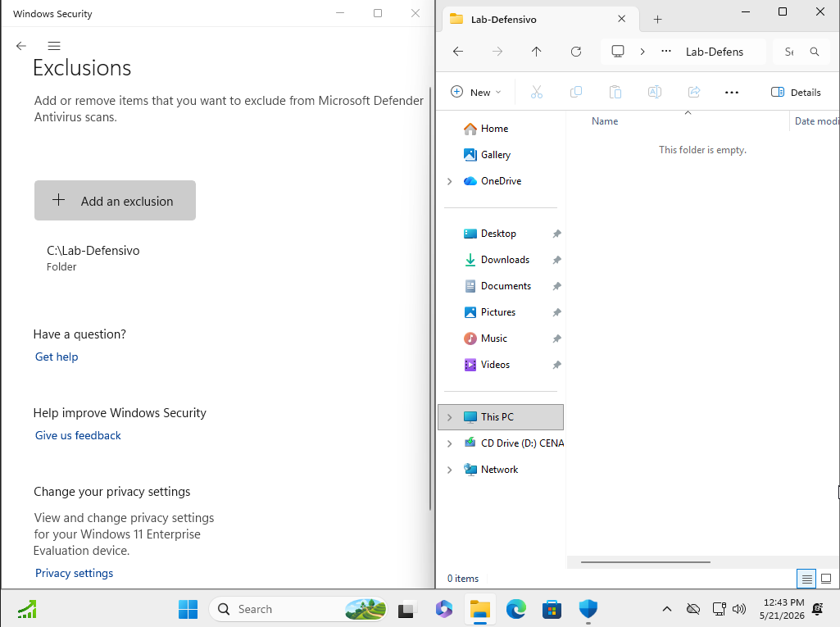Image resolution: width=840 pixels, height=627 pixels.
Task: Open Task View on taskbar
Action: pos(407,609)
